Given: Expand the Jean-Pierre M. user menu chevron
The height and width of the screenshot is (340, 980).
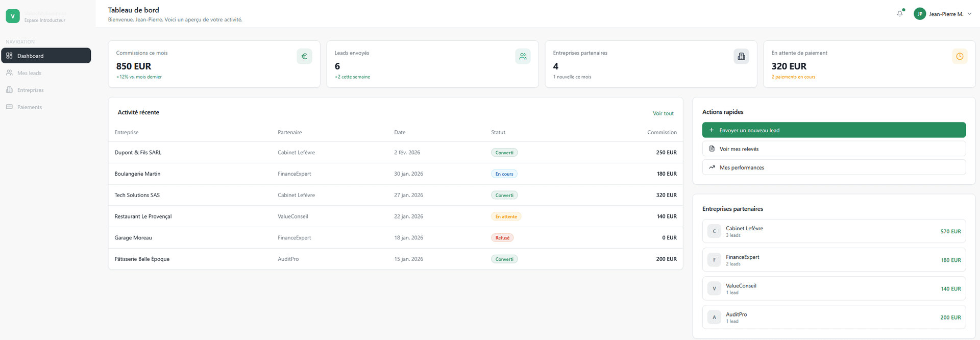Looking at the screenshot, I should coord(969,14).
